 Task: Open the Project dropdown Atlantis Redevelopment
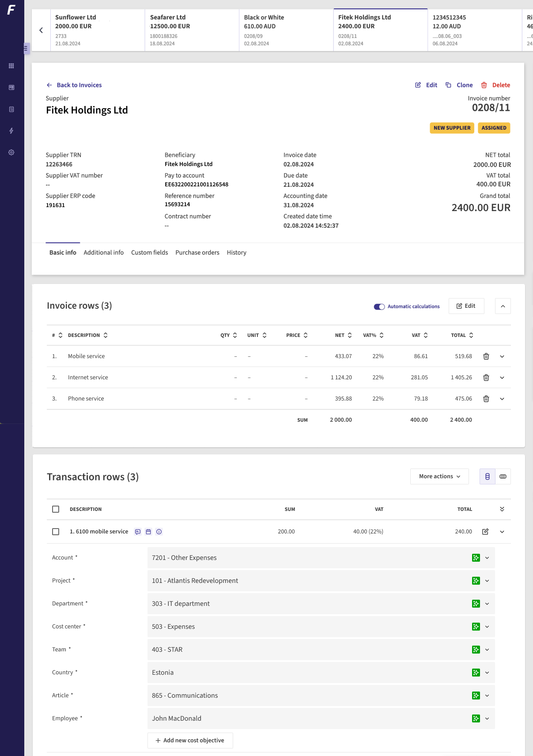[x=321, y=581]
